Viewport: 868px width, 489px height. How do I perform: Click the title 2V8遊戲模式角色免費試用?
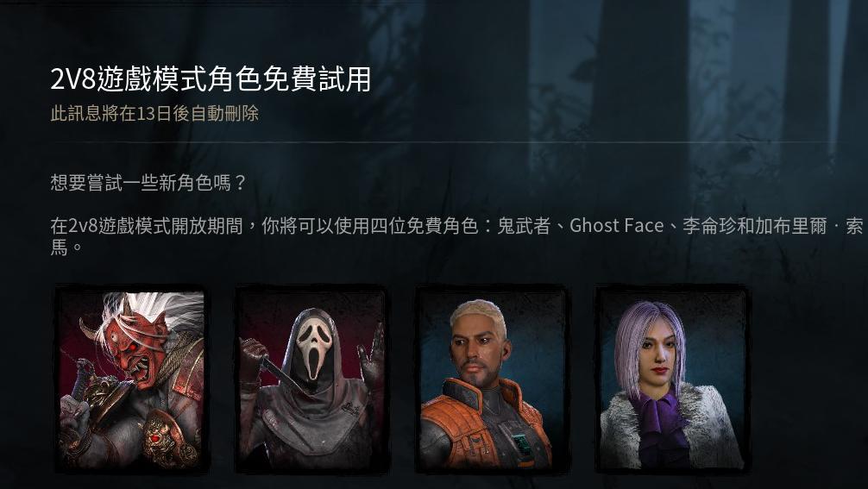point(211,79)
